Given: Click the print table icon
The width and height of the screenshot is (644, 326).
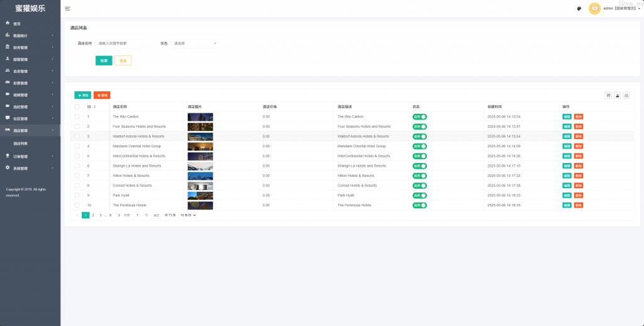Looking at the screenshot, I should pyautogui.click(x=626, y=95).
